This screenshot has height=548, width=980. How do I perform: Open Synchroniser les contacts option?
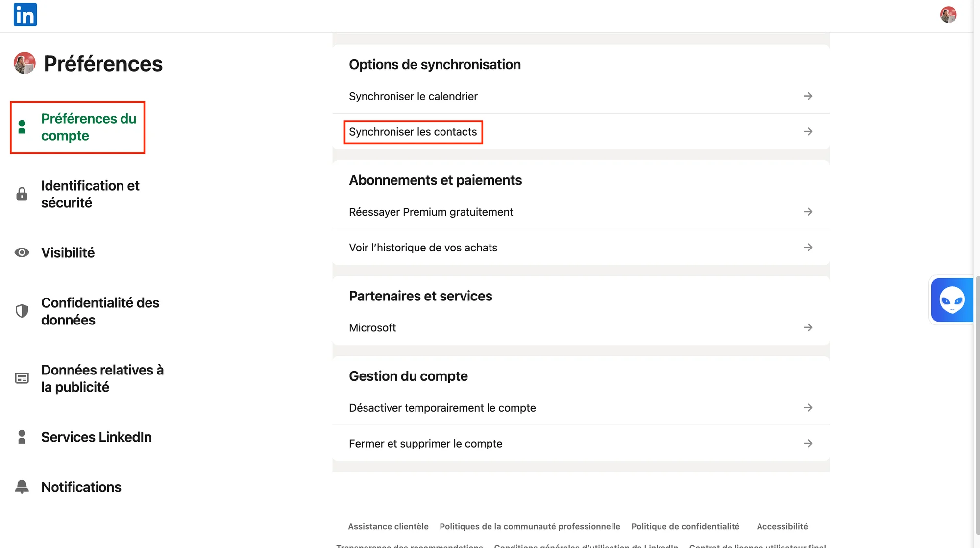581,132
